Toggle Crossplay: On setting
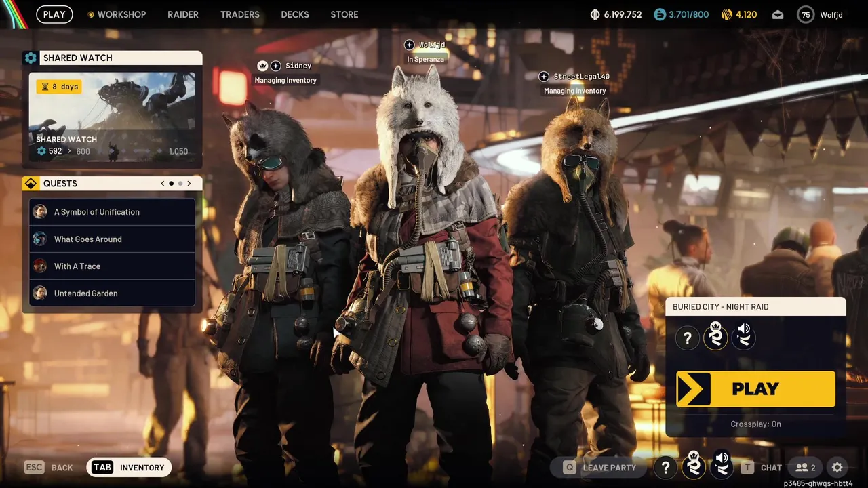868x488 pixels. click(x=755, y=424)
